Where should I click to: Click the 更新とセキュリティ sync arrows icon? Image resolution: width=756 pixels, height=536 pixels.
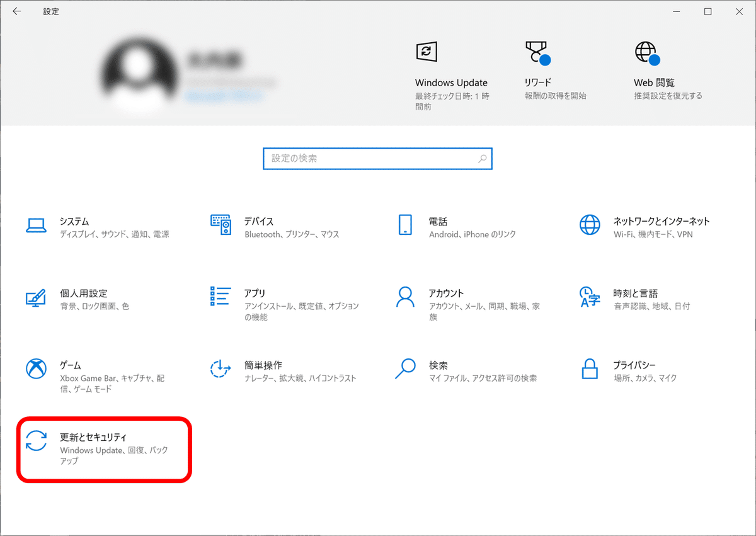point(36,441)
